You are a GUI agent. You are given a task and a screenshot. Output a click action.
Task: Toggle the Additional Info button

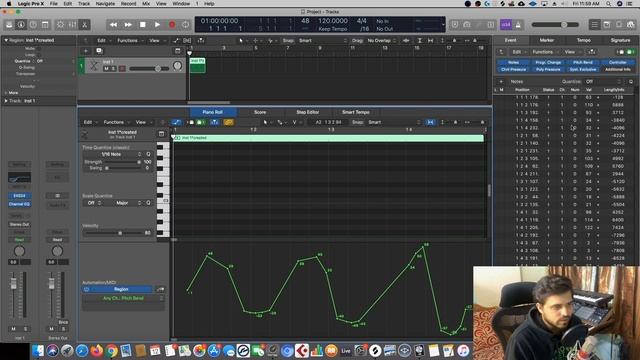pos(618,69)
